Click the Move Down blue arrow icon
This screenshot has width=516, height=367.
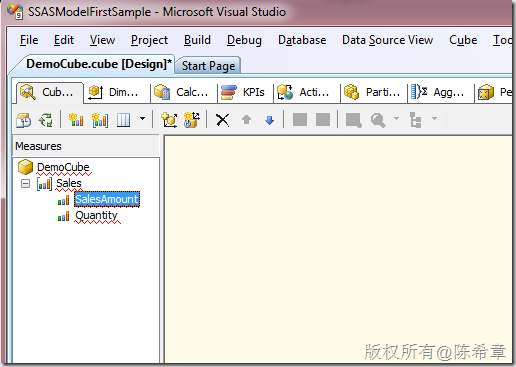coord(269,120)
